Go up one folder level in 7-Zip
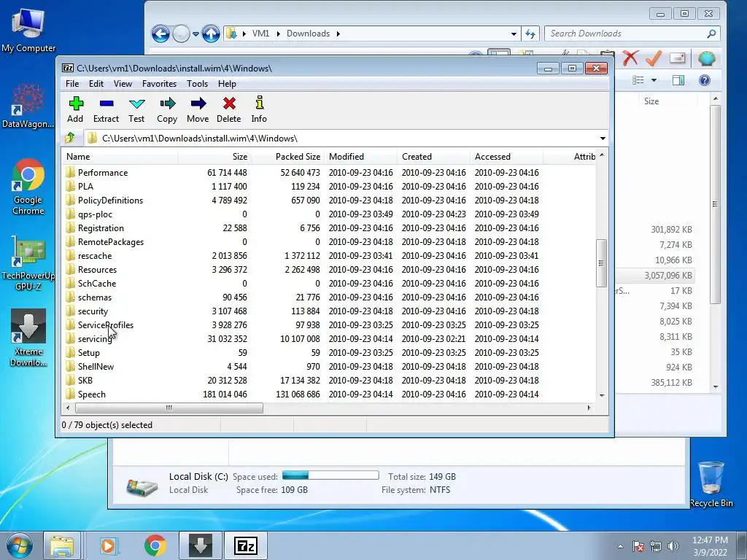Image resolution: width=747 pixels, height=560 pixels. [70, 138]
